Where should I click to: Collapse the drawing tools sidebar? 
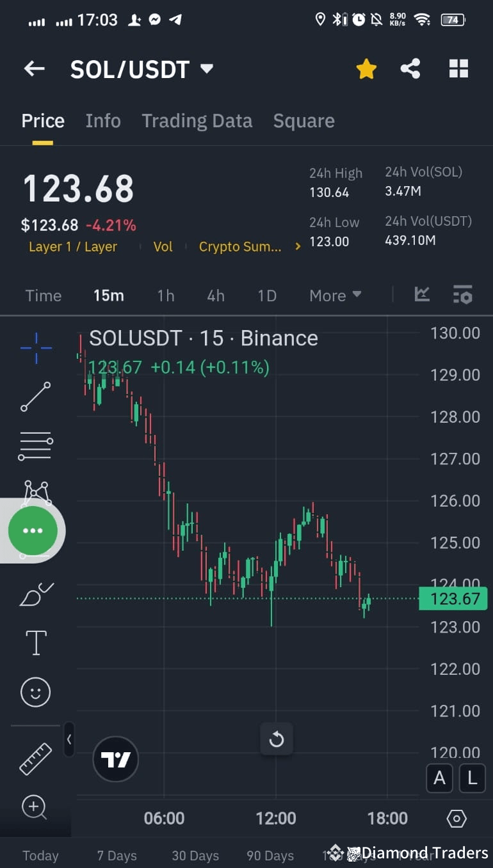[69, 739]
